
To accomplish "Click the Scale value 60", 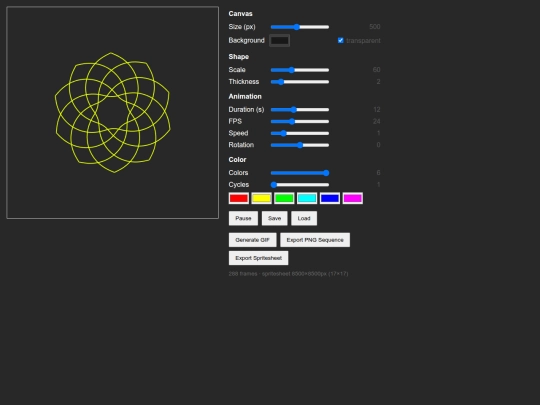I will coord(376,70).
